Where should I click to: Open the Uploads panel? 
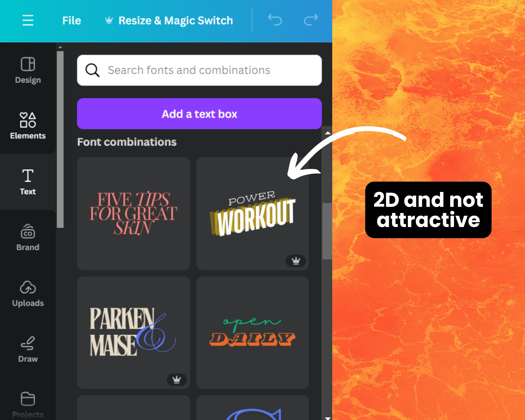[28, 293]
